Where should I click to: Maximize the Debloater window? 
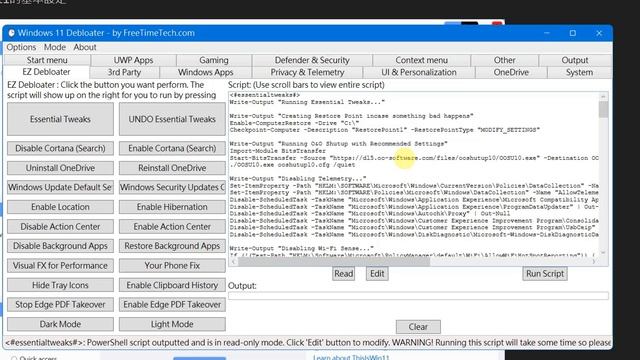tap(573, 33)
